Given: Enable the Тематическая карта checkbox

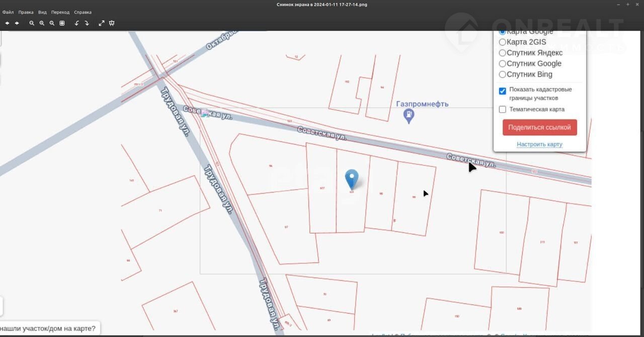Looking at the screenshot, I should point(502,109).
